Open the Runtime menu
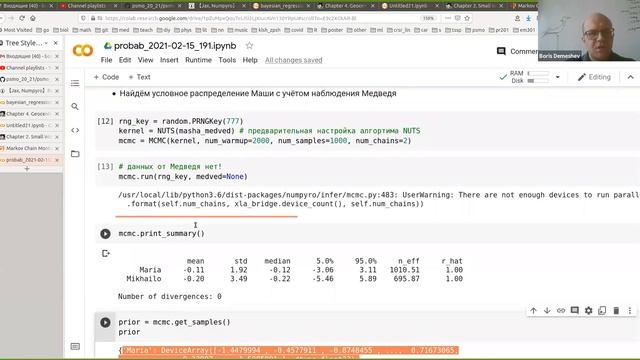 pyautogui.click(x=198, y=60)
